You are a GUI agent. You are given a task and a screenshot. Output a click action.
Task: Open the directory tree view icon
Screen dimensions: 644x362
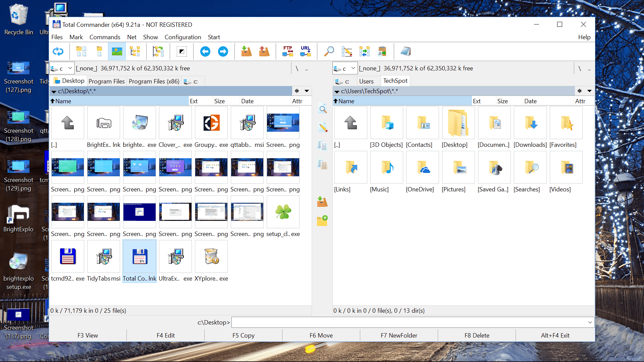click(135, 52)
